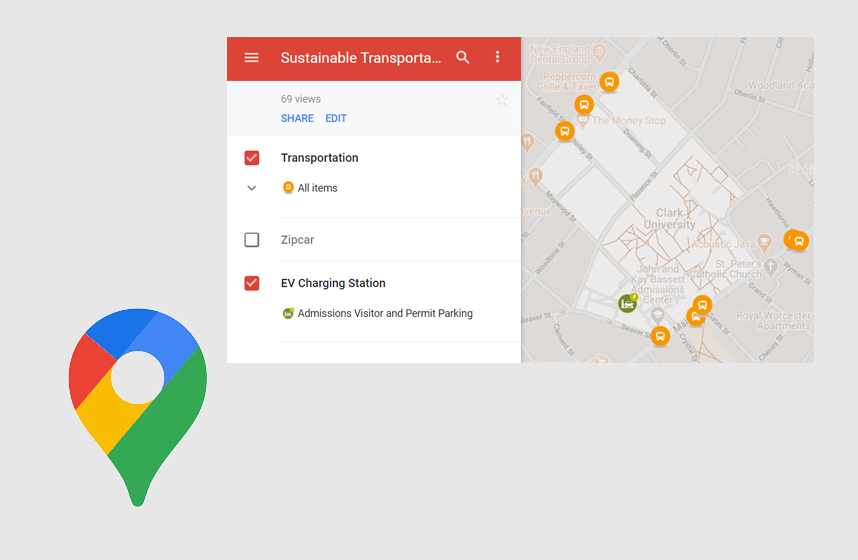Click the Zipcar layer title

click(x=297, y=240)
